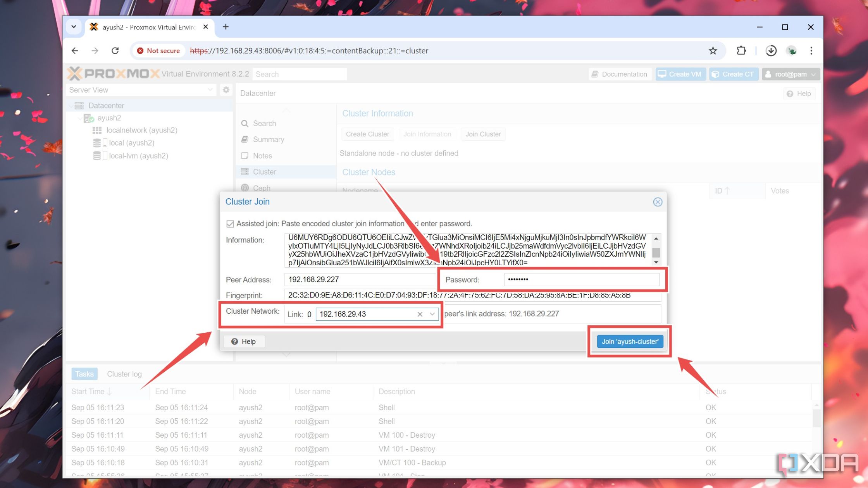Click the Peer Address field
This screenshot has width=868, height=488.
pyautogui.click(x=360, y=280)
